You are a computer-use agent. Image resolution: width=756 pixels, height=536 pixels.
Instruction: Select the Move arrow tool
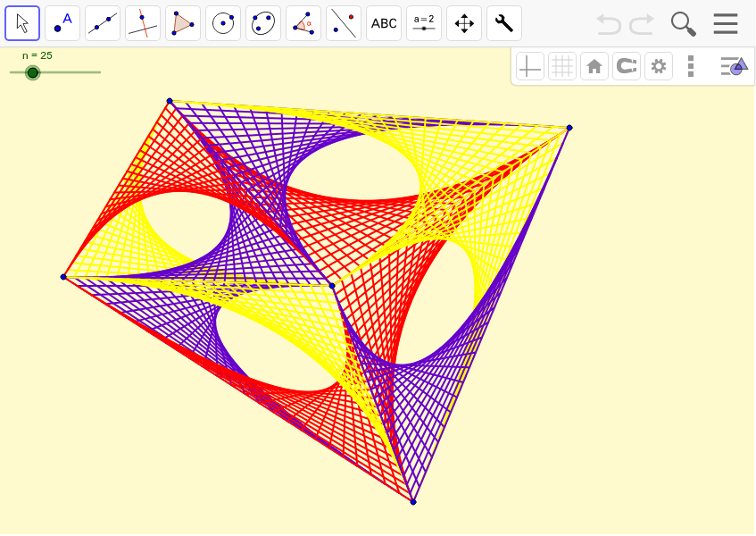coord(22,23)
